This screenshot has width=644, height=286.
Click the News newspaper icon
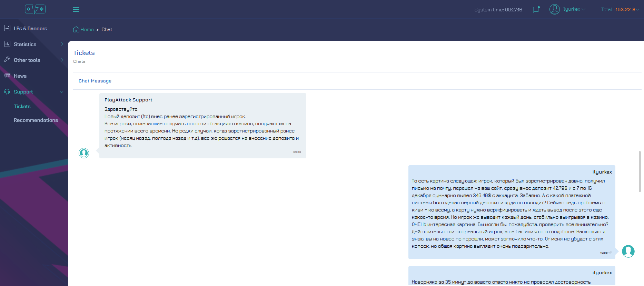(x=7, y=76)
